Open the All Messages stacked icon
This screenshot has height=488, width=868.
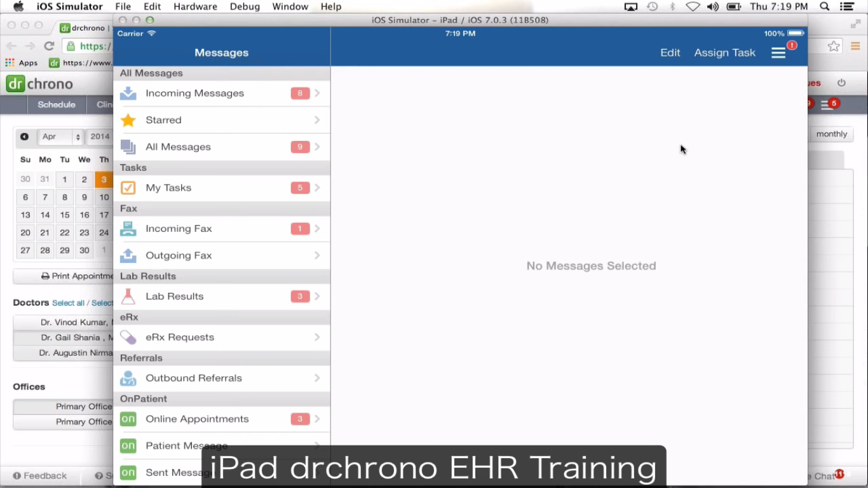tap(128, 147)
